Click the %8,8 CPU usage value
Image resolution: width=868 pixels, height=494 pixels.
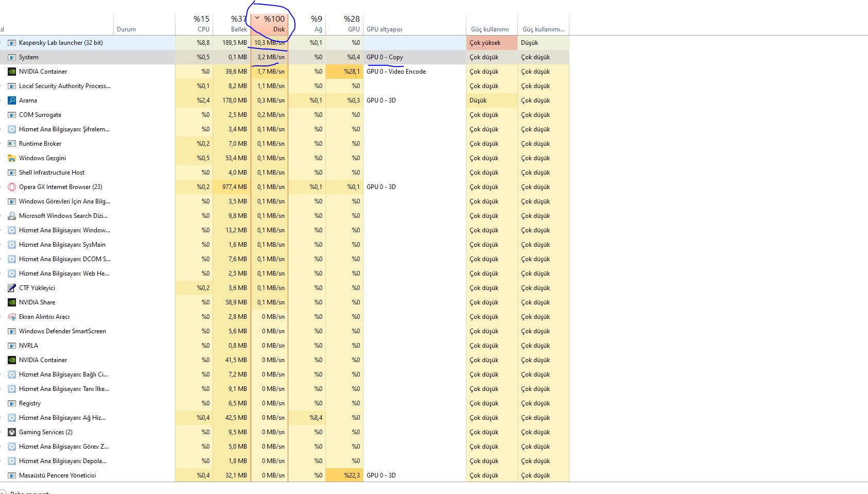pos(203,43)
